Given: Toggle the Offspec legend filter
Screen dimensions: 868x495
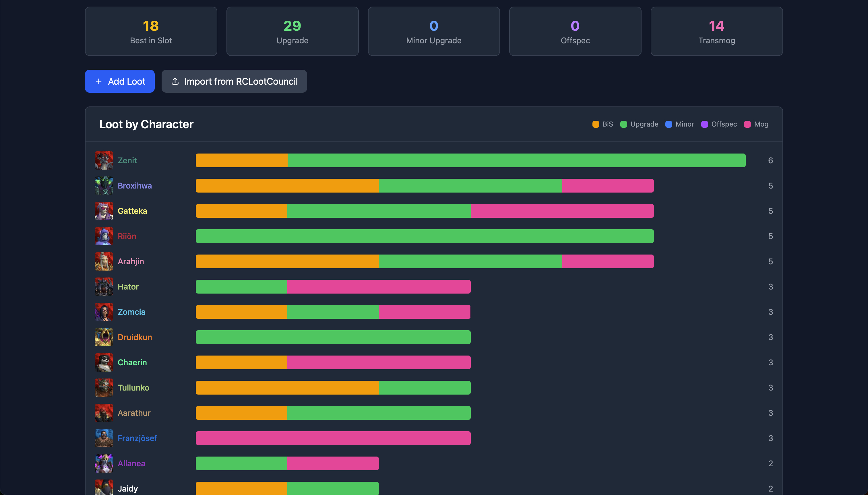Looking at the screenshot, I should [719, 124].
